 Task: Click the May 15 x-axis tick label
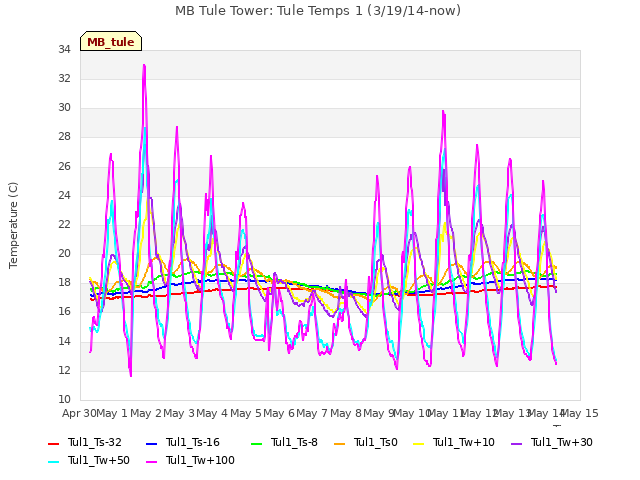click(580, 413)
